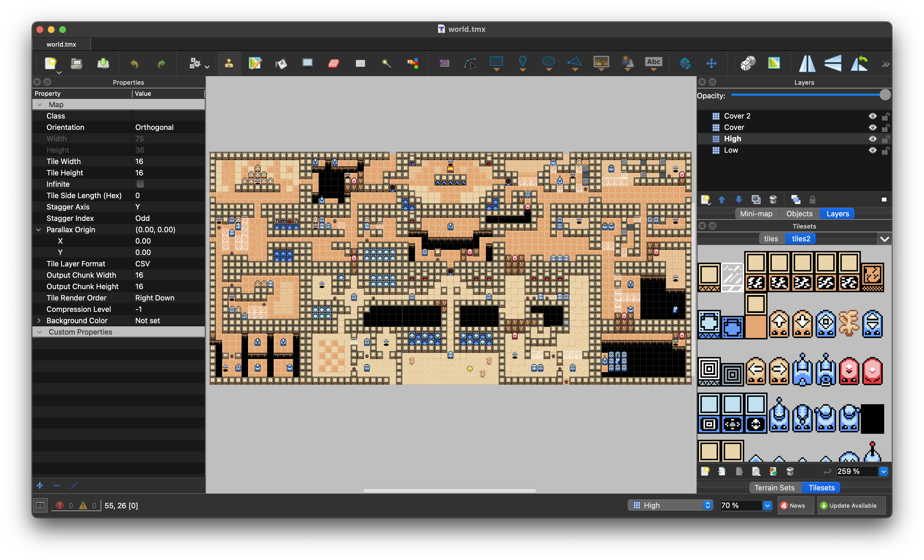This screenshot has height=560, width=924.
Task: Select the Terrain Brush tool
Action: (255, 63)
